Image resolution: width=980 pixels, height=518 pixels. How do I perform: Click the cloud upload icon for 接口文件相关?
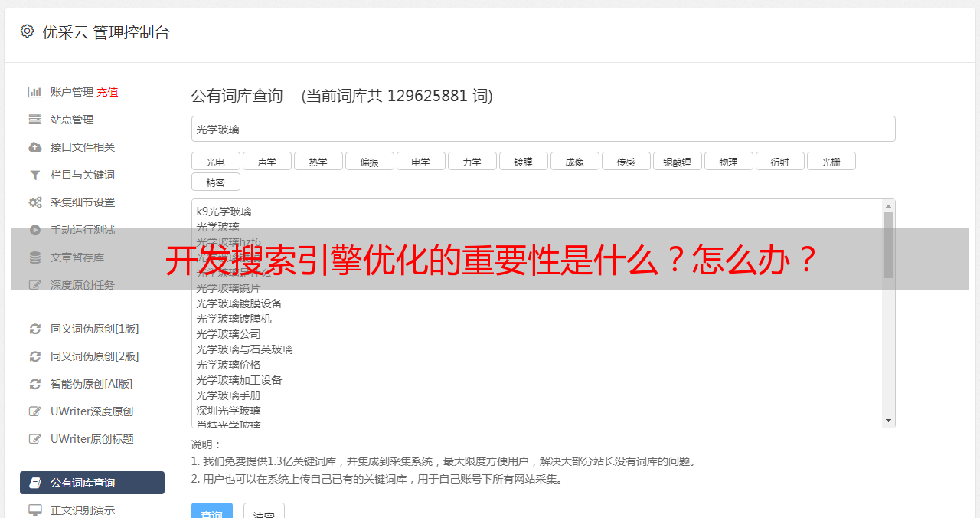pyautogui.click(x=35, y=147)
